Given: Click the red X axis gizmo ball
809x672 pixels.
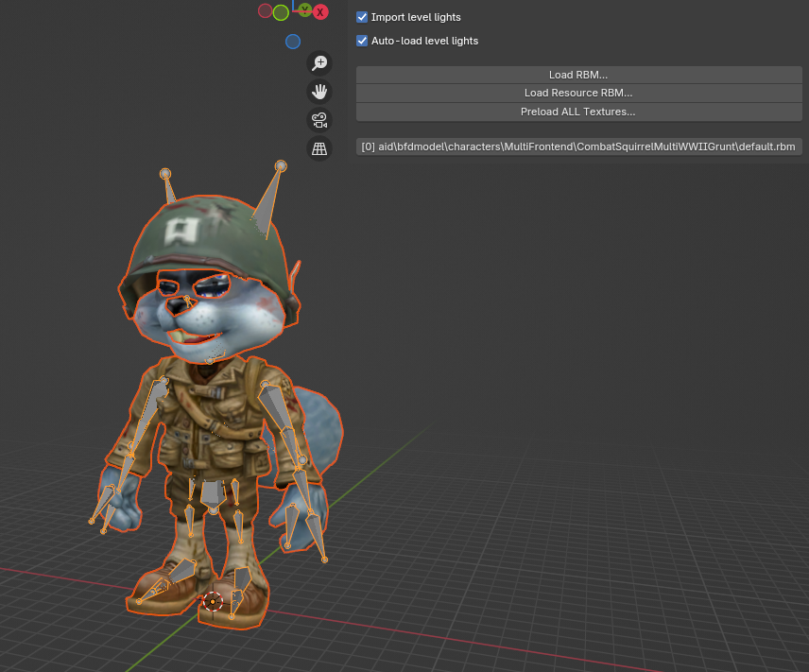Looking at the screenshot, I should pyautogui.click(x=320, y=12).
